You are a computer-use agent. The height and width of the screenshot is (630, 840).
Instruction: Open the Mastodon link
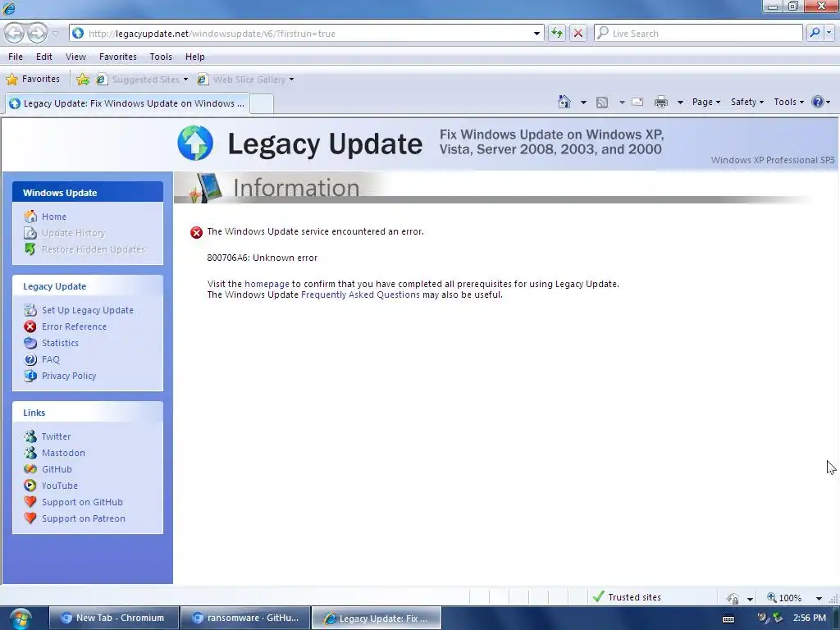coord(63,453)
